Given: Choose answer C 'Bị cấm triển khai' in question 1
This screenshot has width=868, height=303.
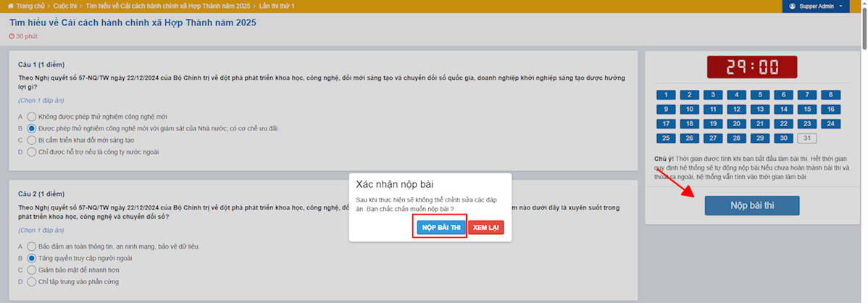Looking at the screenshot, I should click(31, 140).
